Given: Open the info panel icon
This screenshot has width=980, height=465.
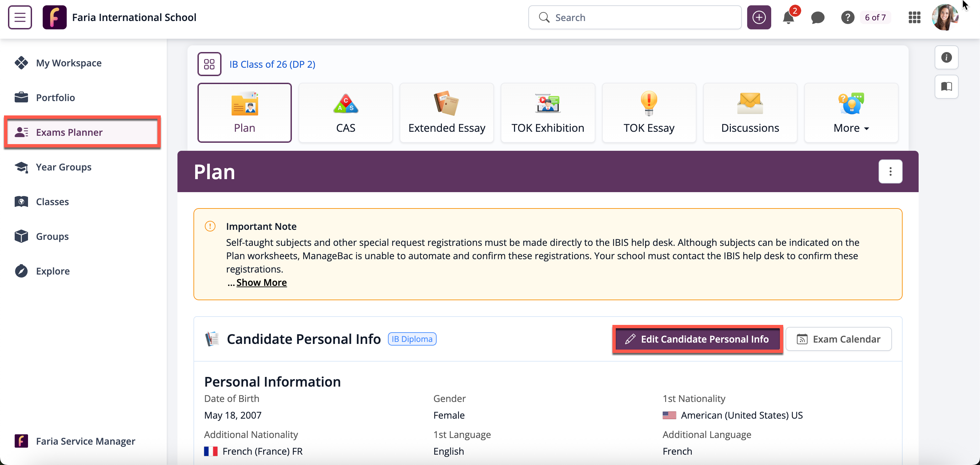Looking at the screenshot, I should tap(946, 57).
